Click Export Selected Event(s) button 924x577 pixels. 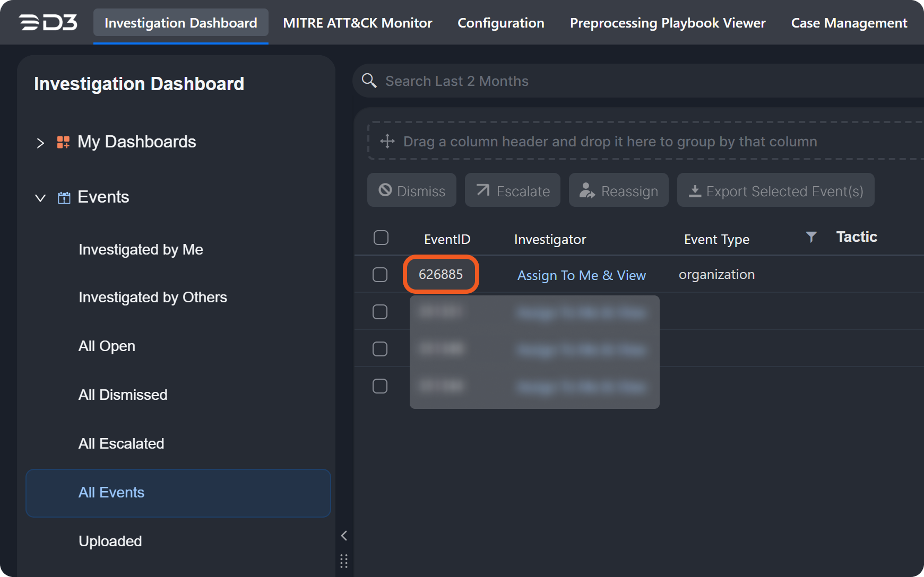click(x=775, y=190)
